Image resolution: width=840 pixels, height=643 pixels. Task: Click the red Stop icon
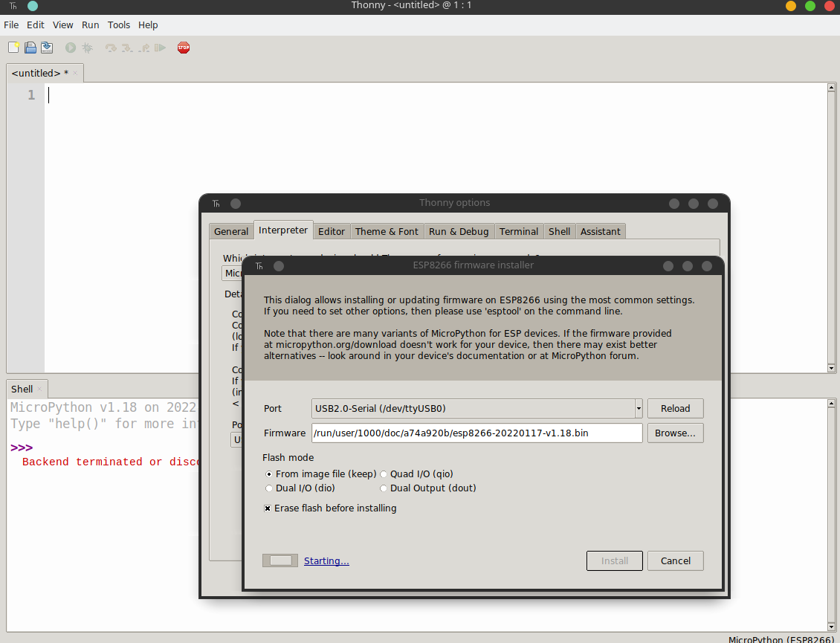pos(184,48)
